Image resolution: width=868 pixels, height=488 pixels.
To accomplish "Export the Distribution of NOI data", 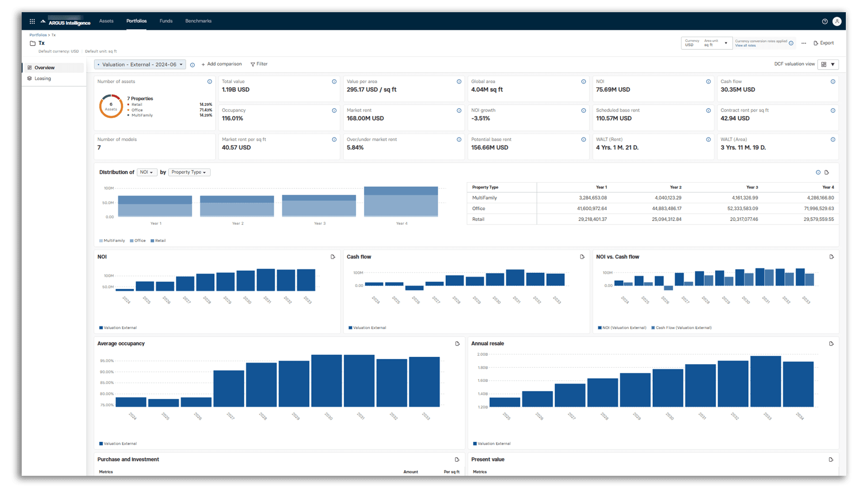I will pyautogui.click(x=827, y=172).
